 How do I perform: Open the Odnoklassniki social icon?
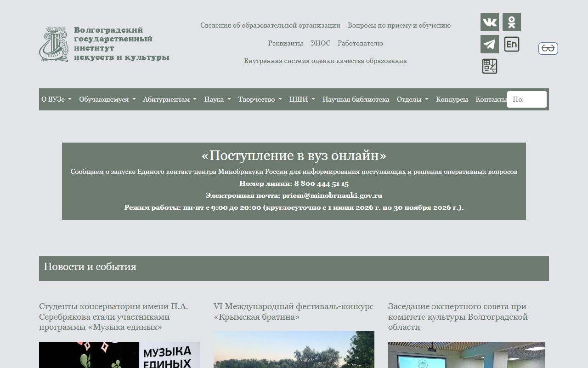(512, 22)
